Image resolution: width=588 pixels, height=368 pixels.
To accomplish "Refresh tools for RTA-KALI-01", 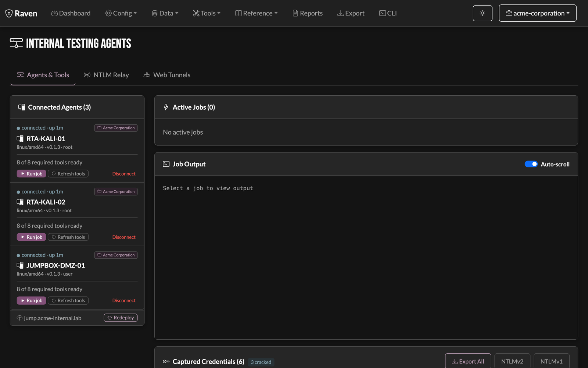I will (68, 174).
